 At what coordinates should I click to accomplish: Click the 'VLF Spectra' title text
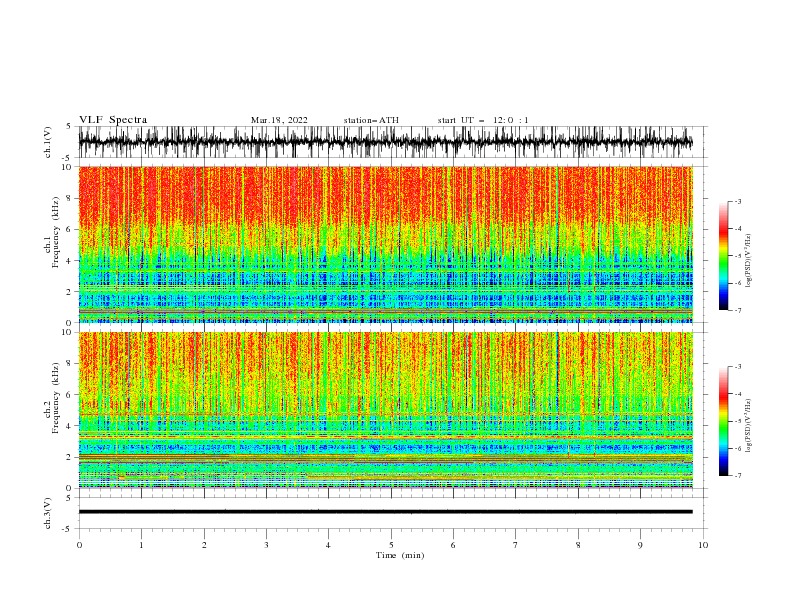click(113, 120)
